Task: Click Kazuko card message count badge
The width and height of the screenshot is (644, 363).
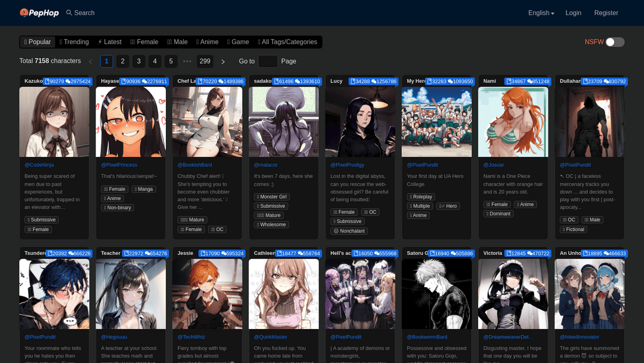Action: (x=78, y=81)
